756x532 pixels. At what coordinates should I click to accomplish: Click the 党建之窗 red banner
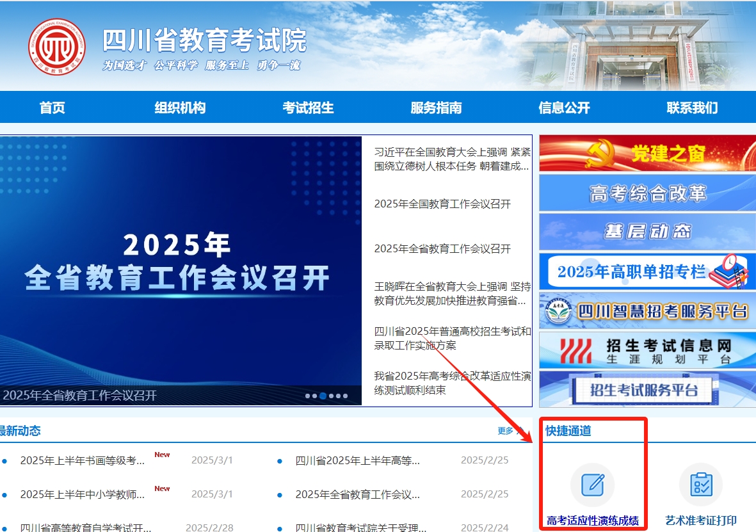coord(647,154)
